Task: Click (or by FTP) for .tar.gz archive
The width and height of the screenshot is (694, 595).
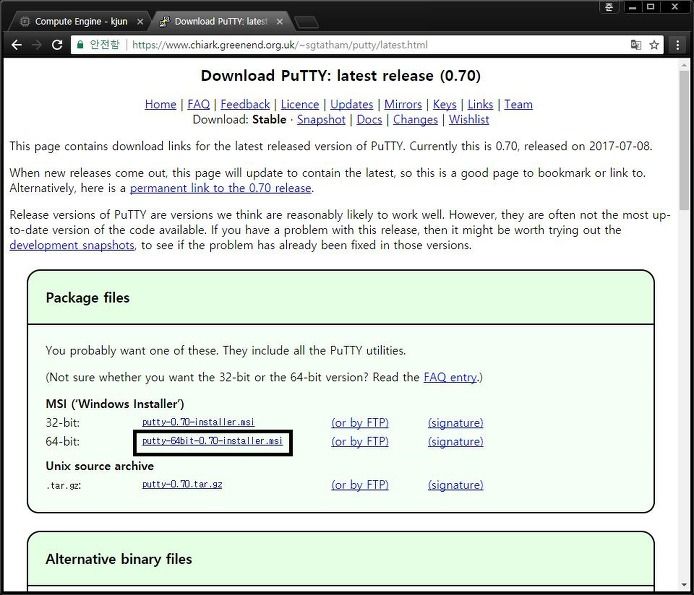Action: click(x=359, y=485)
